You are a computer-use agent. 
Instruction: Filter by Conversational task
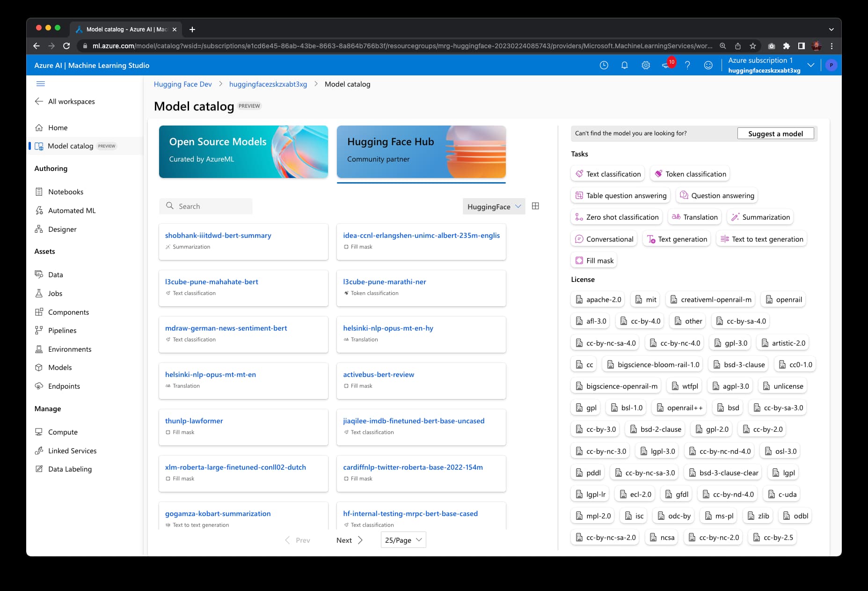pyautogui.click(x=604, y=239)
